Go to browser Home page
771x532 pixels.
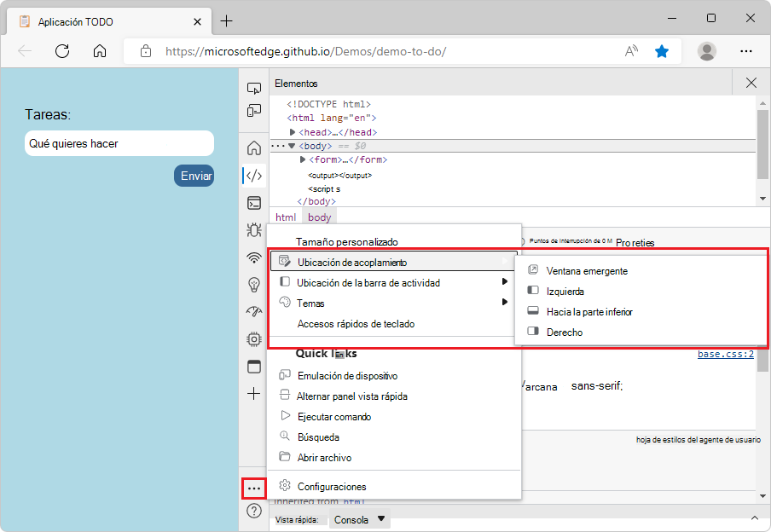click(x=100, y=50)
